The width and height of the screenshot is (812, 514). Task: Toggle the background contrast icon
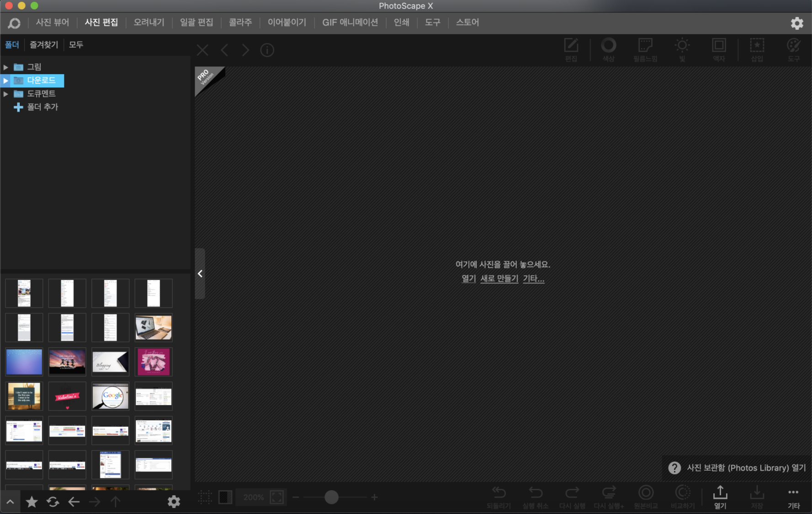tap(225, 497)
